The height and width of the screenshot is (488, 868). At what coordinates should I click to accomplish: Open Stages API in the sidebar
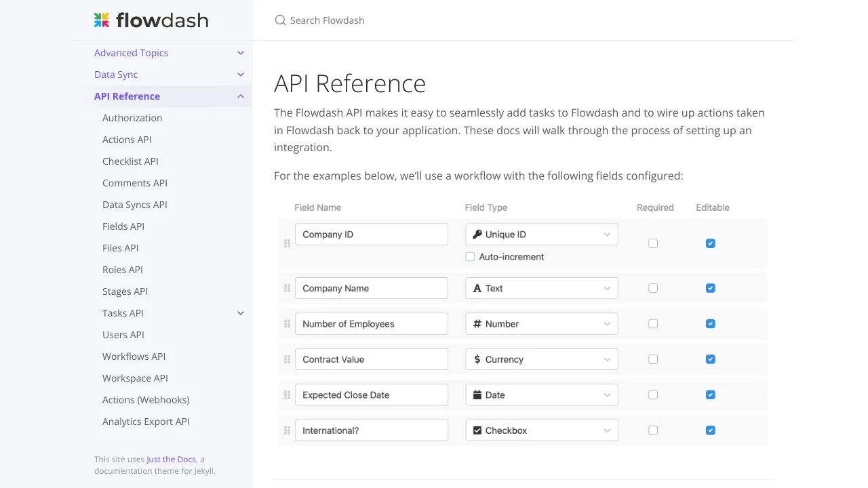pyautogui.click(x=125, y=291)
